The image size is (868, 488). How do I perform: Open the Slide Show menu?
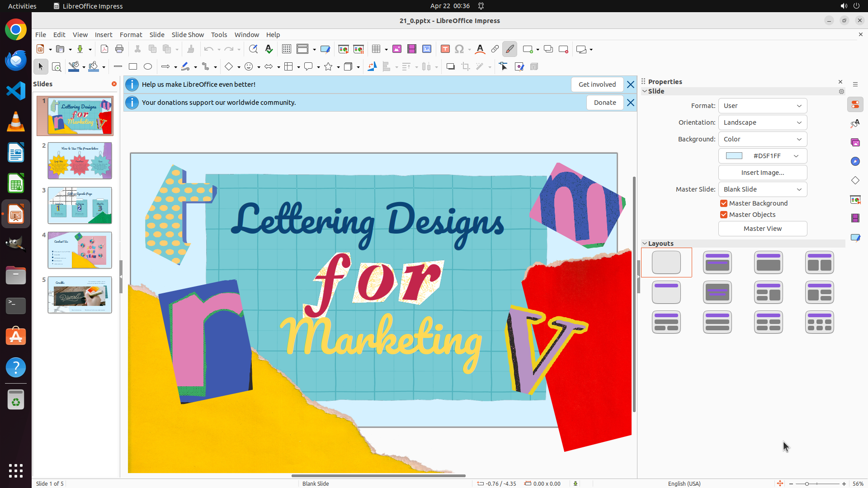188,34
